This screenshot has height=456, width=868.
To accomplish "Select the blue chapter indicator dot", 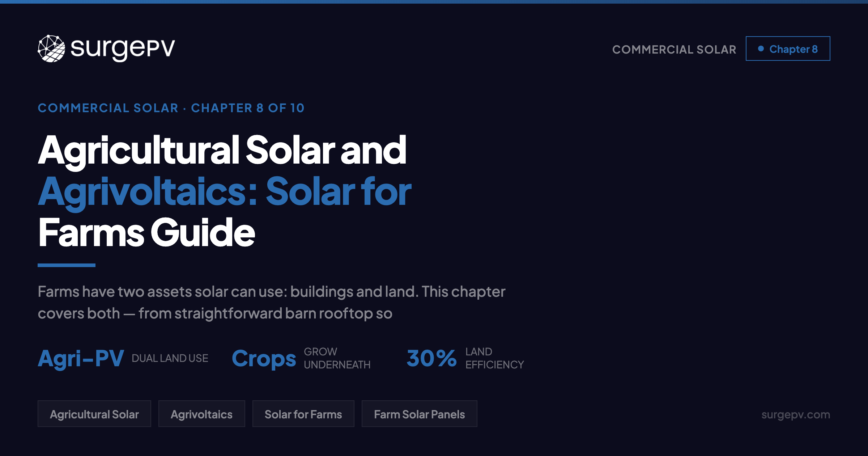I will pos(761,48).
